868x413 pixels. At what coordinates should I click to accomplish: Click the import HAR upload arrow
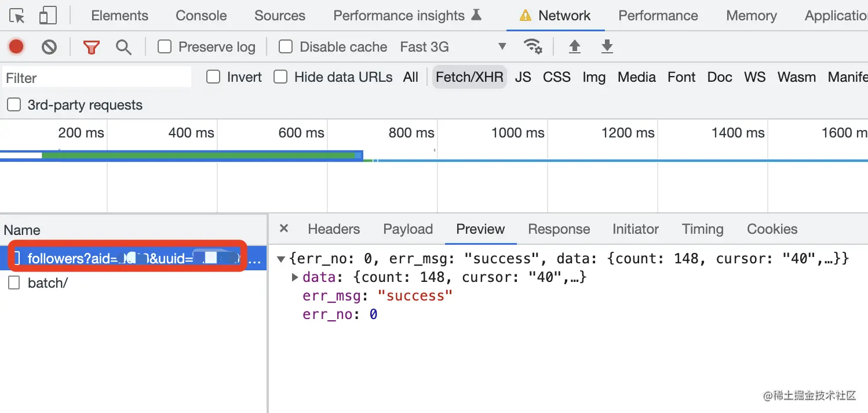(574, 46)
